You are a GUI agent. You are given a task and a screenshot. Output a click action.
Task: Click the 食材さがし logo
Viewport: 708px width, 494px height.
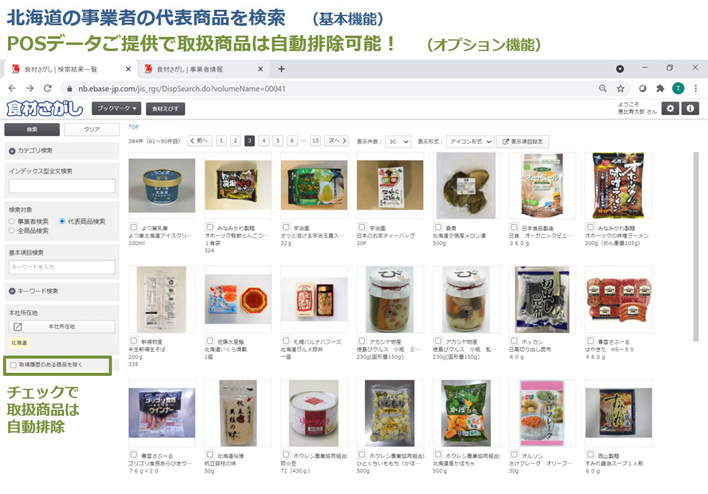point(45,108)
